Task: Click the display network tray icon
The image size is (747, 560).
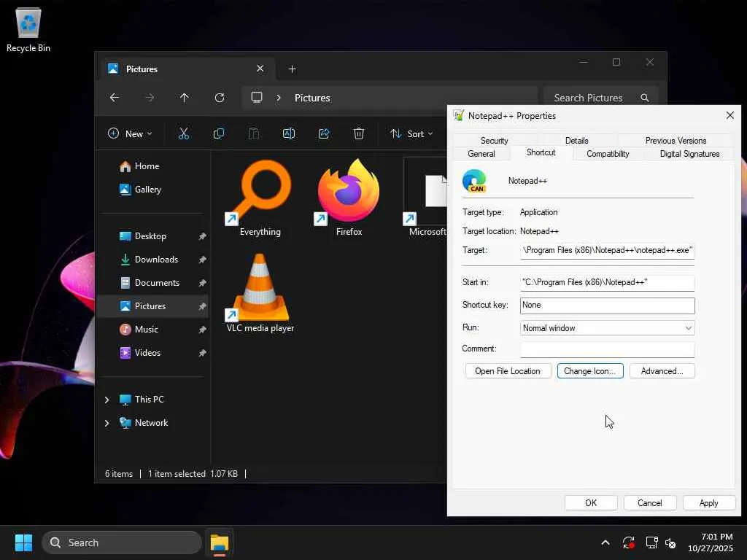Action: (x=651, y=542)
